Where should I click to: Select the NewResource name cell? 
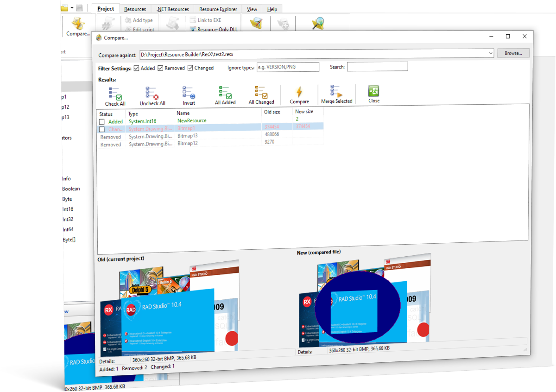click(192, 120)
